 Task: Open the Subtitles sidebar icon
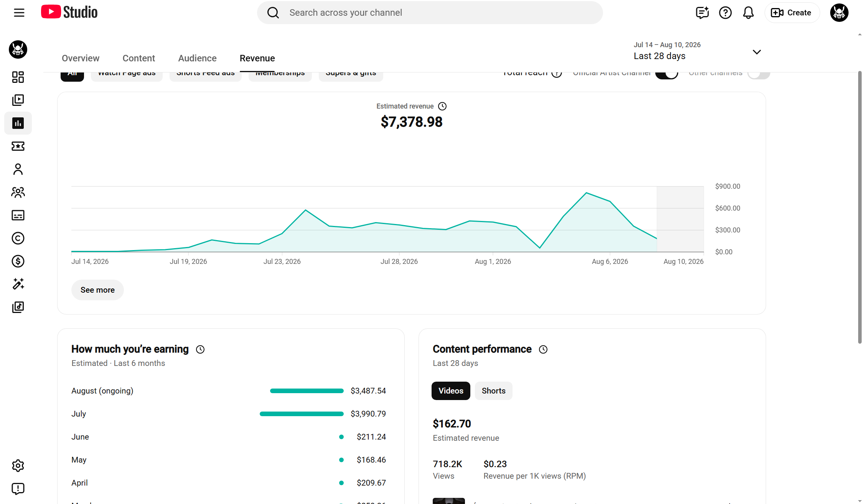18,215
